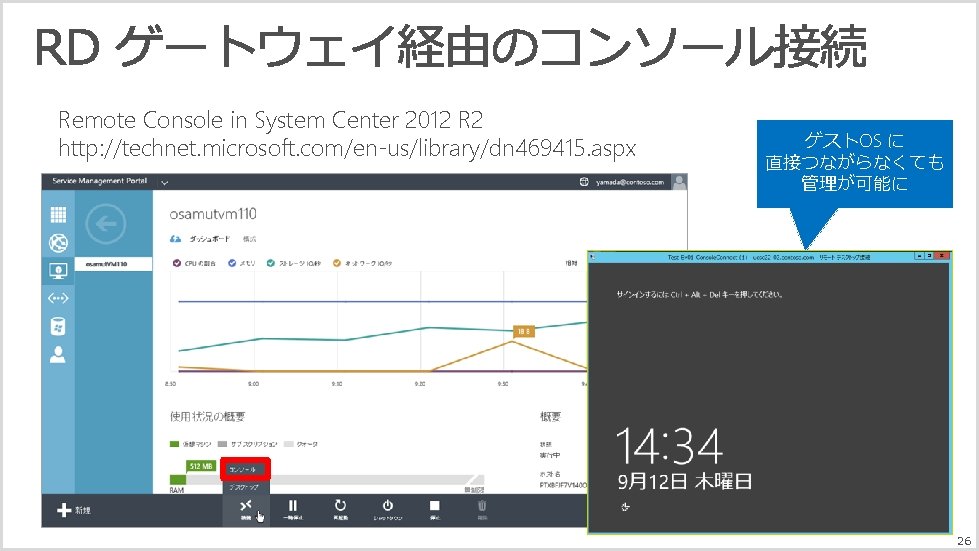Image resolution: width=979 pixels, height=551 pixels.
Task: Maximize the remote desktop console window
Action: point(930,256)
